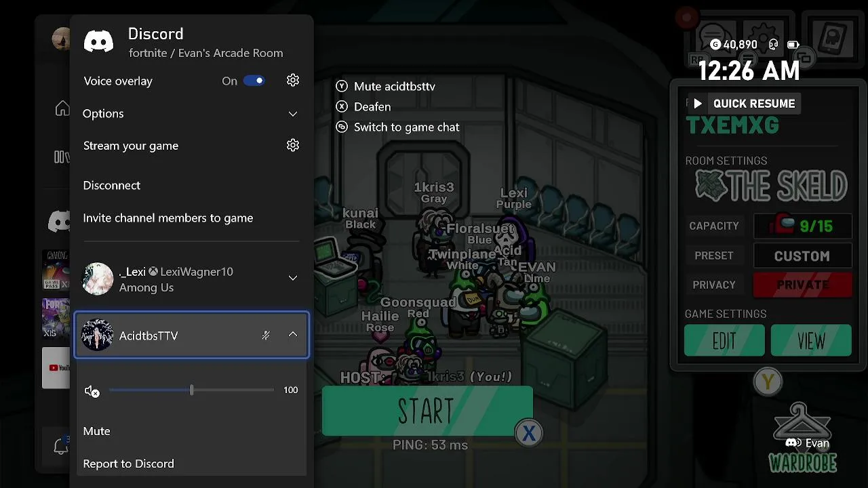Viewport: 868px width, 488px height.
Task: Open the YouTube tile in sidebar
Action: [56, 368]
